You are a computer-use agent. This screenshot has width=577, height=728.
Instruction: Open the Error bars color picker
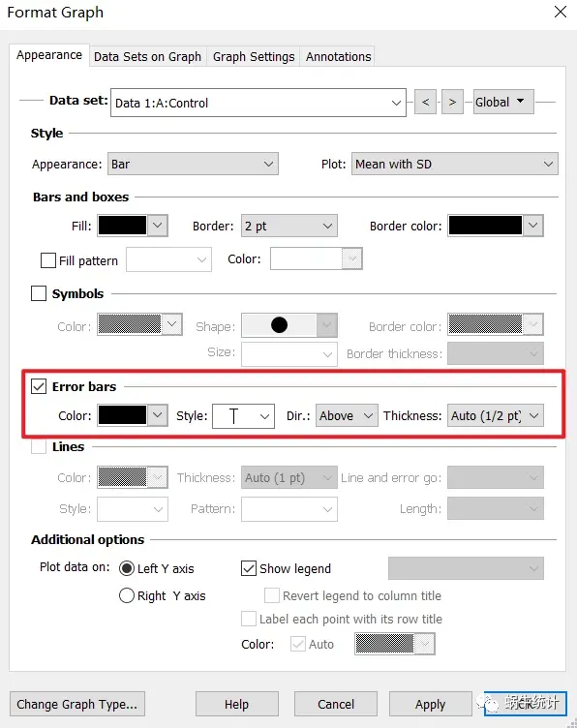[x=133, y=415]
